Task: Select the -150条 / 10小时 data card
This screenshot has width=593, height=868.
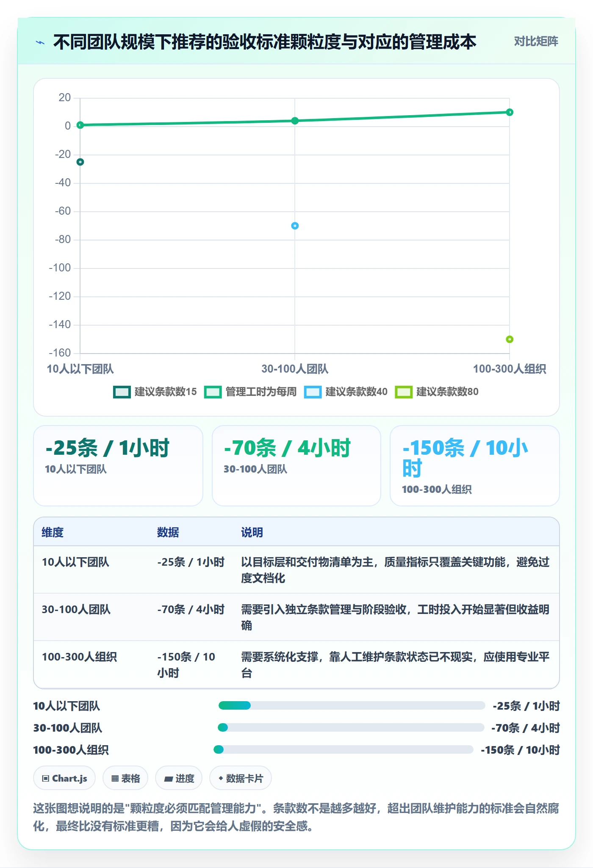Action: tap(475, 466)
